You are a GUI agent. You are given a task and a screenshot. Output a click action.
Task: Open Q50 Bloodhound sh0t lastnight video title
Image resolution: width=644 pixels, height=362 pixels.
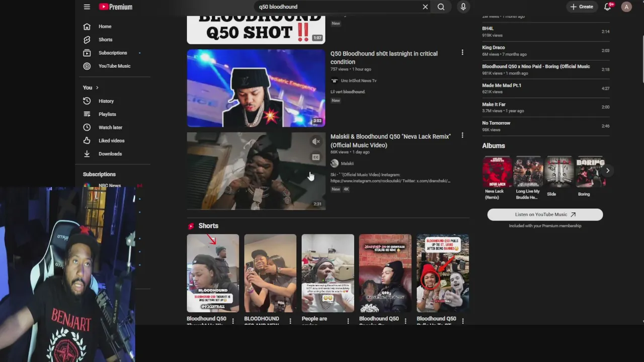click(x=384, y=58)
